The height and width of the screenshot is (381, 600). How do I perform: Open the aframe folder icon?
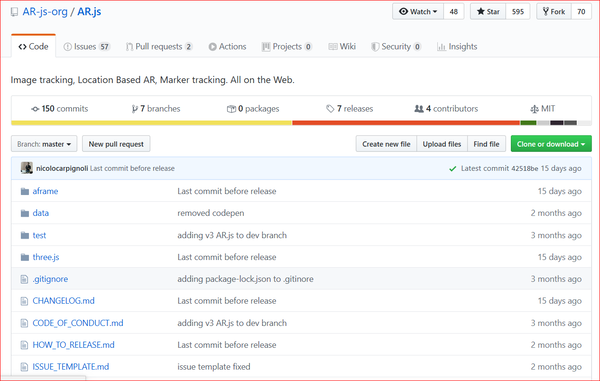pyautogui.click(x=25, y=191)
